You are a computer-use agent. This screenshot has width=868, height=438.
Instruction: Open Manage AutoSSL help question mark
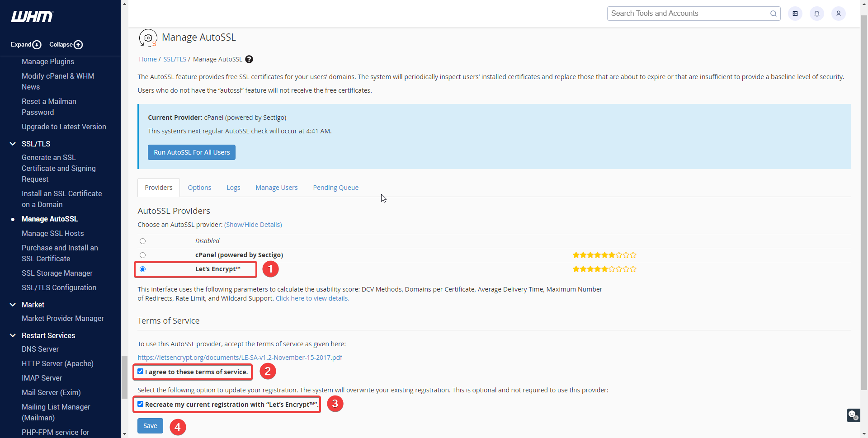tap(249, 59)
